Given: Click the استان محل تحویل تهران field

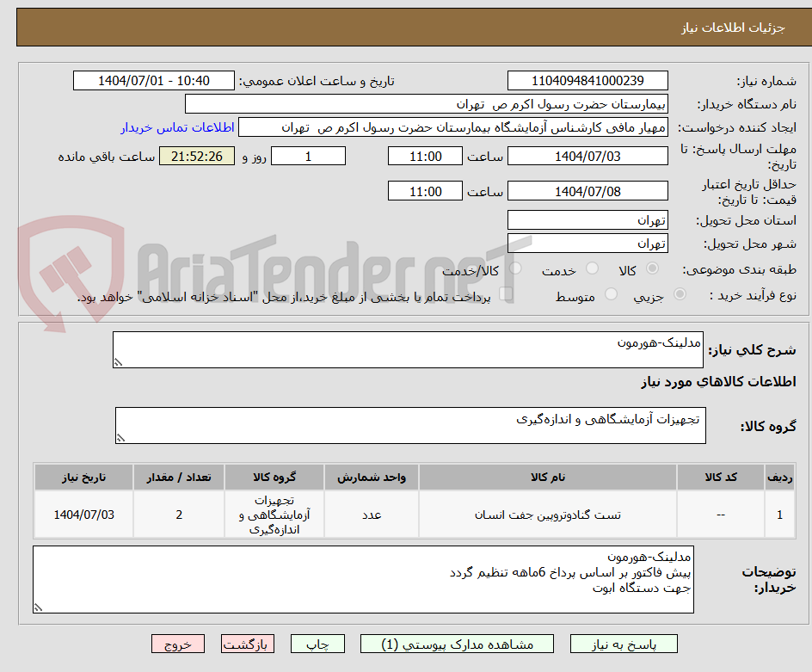Looking at the screenshot, I should click(587, 220).
